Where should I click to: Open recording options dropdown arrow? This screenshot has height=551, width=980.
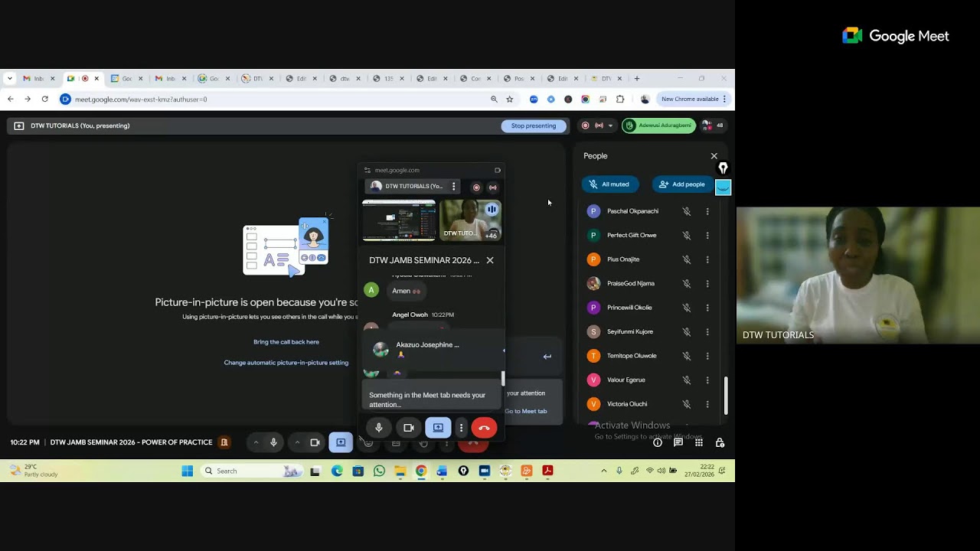click(x=611, y=126)
